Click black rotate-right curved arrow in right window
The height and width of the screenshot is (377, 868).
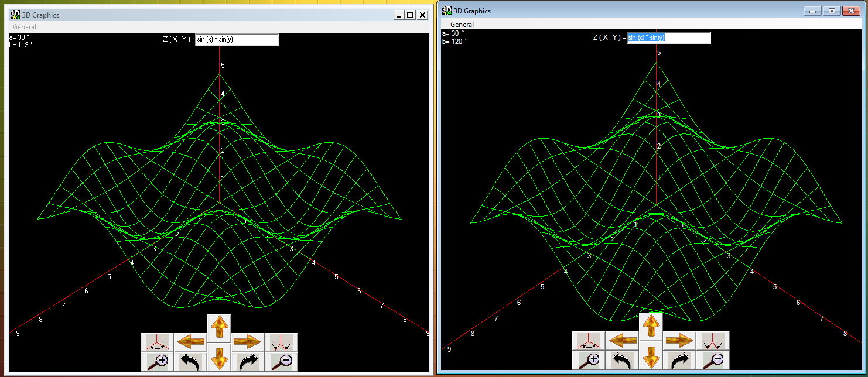[679, 359]
